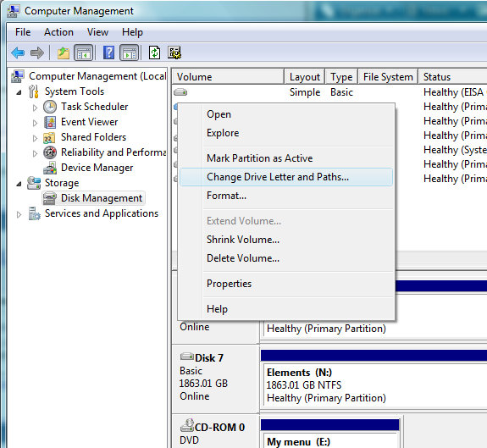The height and width of the screenshot is (448, 487).
Task: Toggle the Show/Hide Action Pane icon
Action: click(130, 53)
